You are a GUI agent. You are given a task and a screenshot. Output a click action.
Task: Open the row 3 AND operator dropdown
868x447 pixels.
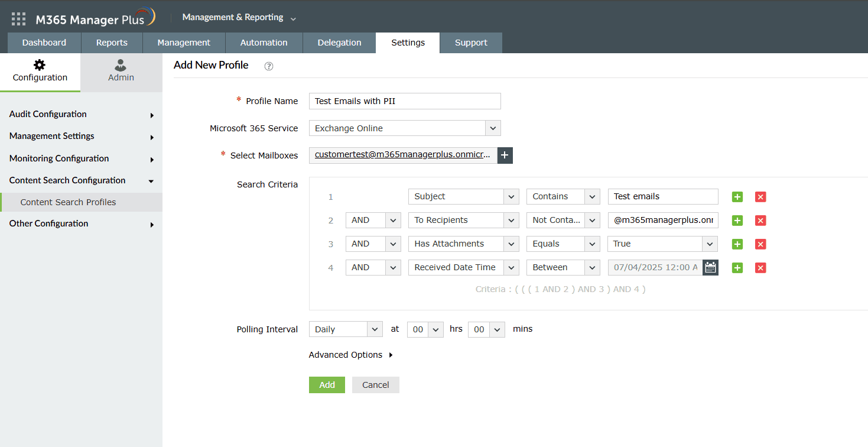pyautogui.click(x=373, y=244)
